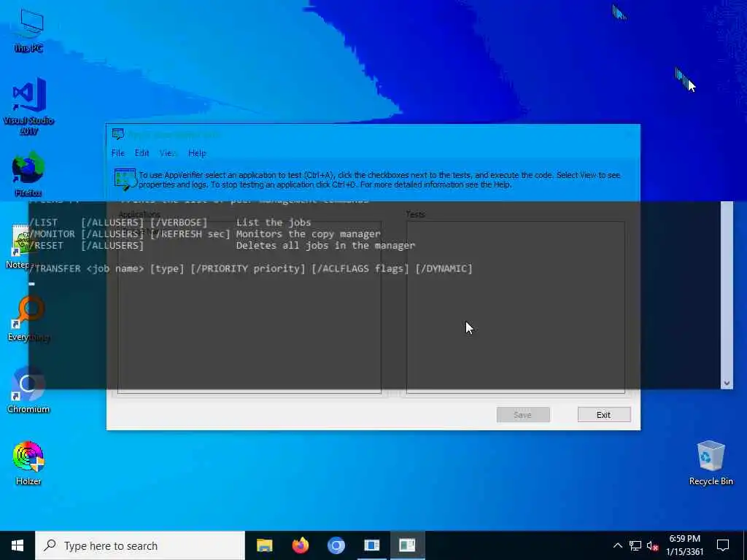Click the Application Verifier title bar icon
Viewport: 747px width, 560px height.
(x=117, y=134)
